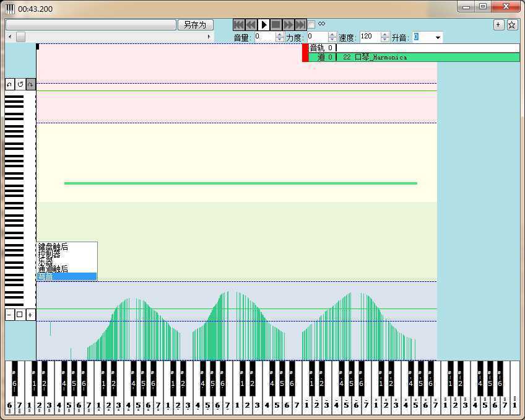
Task: Click the square zoom-reset button below piano strip
Action: click(19, 315)
